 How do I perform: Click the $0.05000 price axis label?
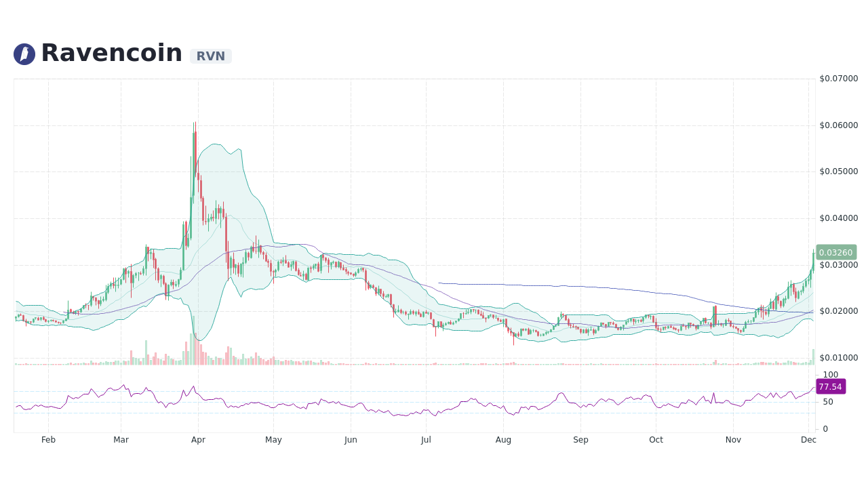click(x=839, y=171)
